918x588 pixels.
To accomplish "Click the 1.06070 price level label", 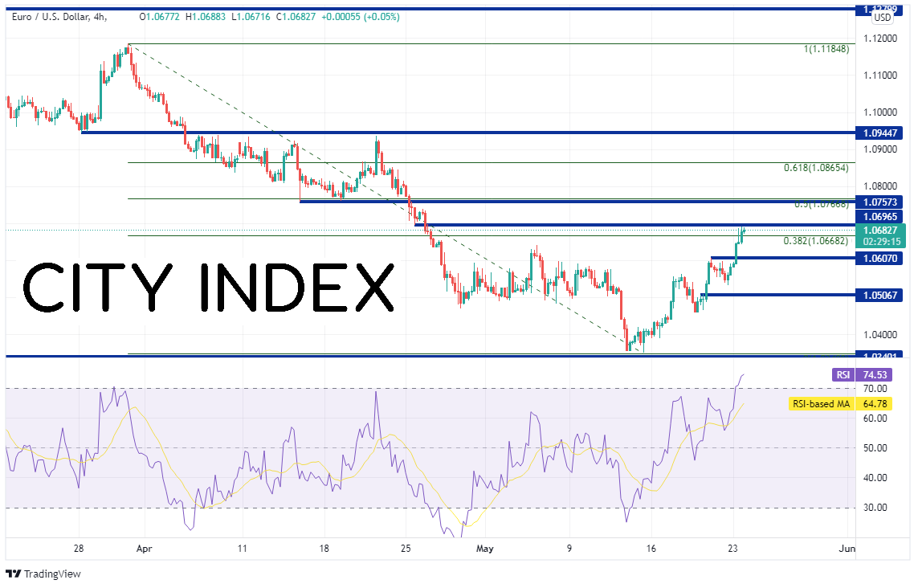I will tap(879, 259).
